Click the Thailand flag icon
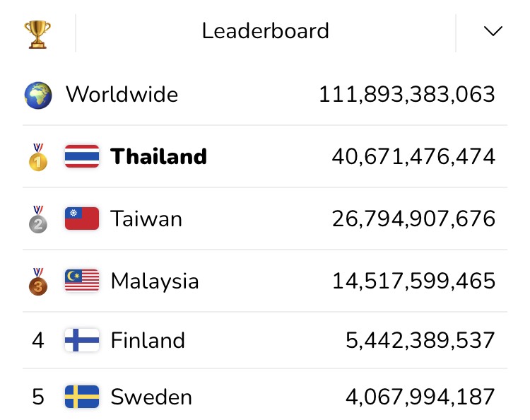The image size is (530, 420). [82, 156]
